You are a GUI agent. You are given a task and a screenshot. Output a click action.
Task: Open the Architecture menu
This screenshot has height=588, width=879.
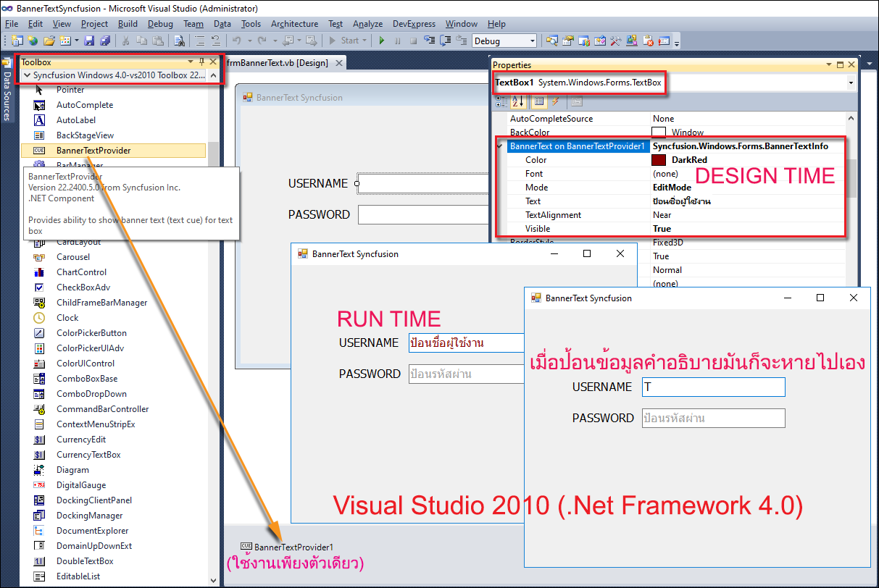click(294, 24)
